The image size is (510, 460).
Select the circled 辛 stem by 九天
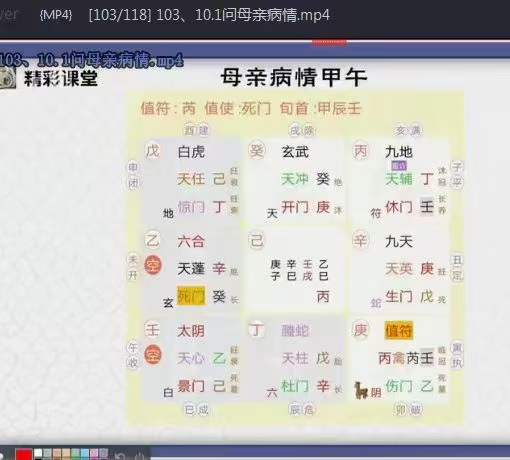(360, 240)
